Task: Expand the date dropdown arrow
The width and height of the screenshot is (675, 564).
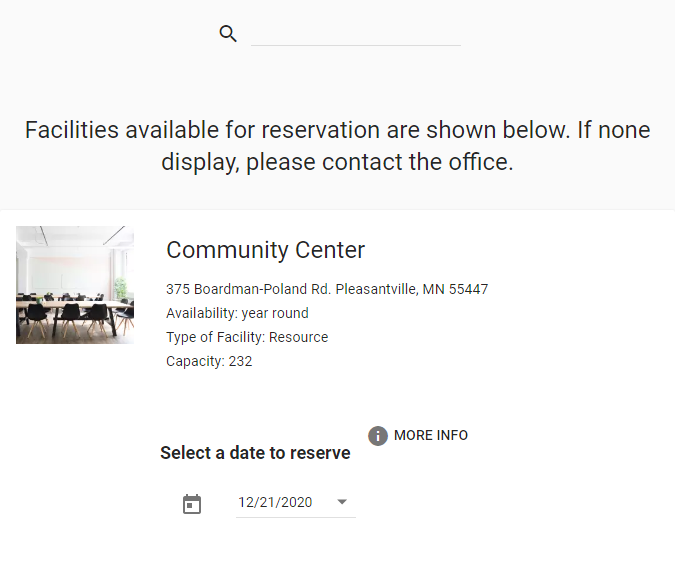Action: coord(342,502)
